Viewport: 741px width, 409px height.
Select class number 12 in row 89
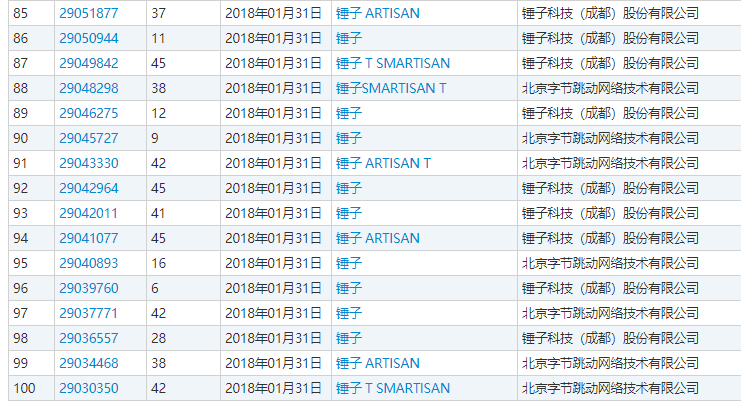click(158, 113)
